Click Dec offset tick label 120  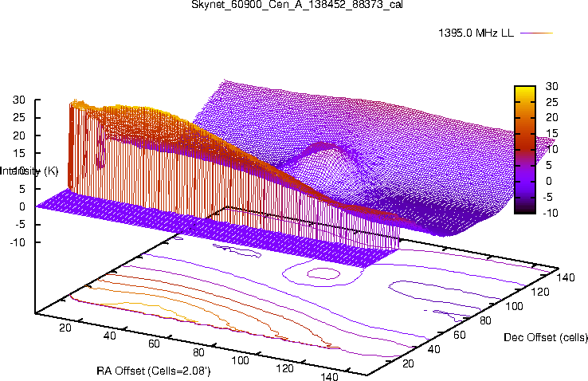click(x=540, y=292)
